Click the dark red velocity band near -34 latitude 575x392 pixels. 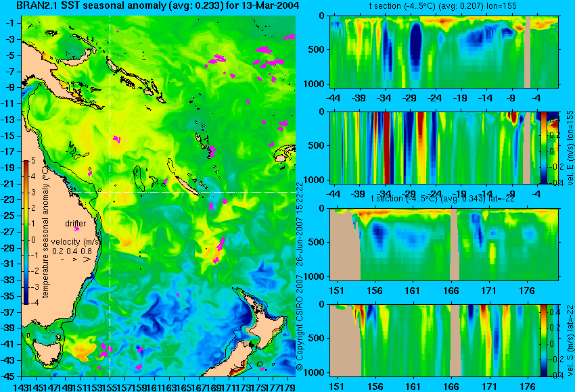388,147
